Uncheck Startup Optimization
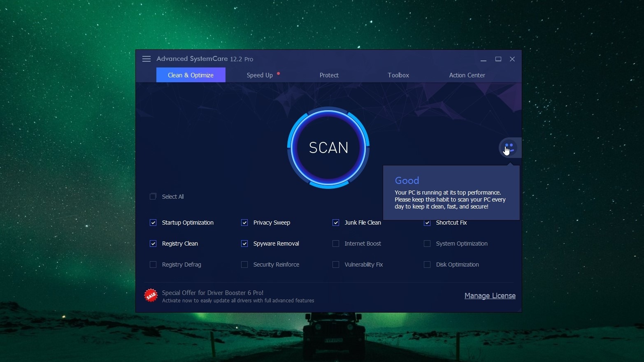The width and height of the screenshot is (644, 362). click(153, 223)
